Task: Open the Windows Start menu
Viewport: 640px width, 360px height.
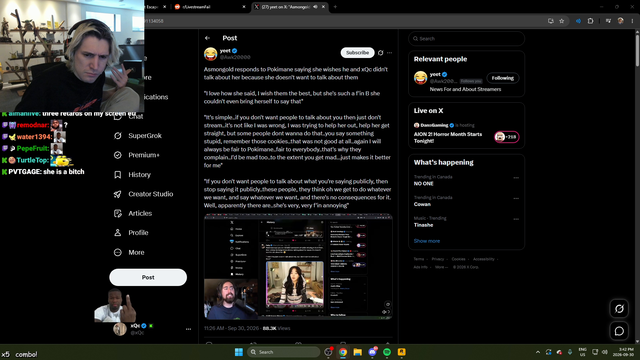Action: [239, 352]
